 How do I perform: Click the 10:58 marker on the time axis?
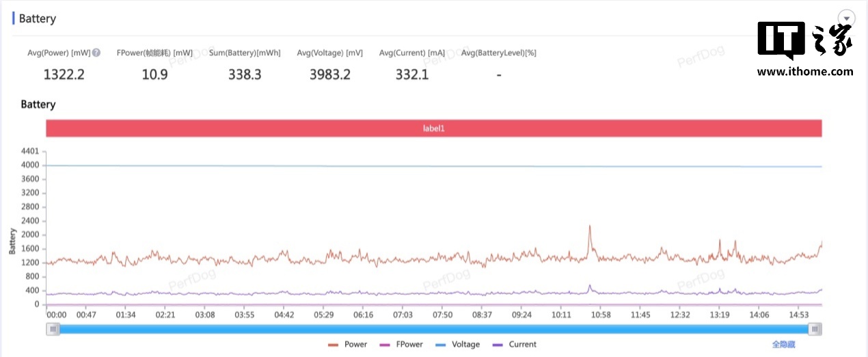[x=601, y=315]
